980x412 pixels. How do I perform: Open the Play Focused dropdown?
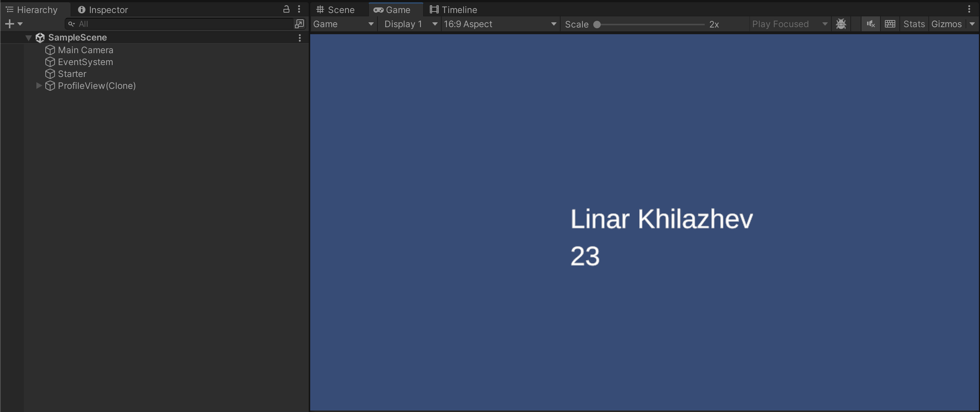tap(790, 24)
